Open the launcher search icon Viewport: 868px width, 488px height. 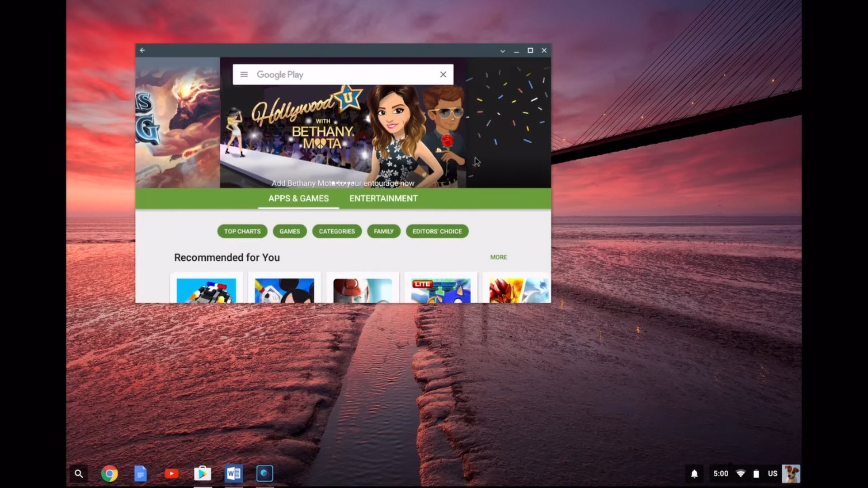[x=79, y=474]
